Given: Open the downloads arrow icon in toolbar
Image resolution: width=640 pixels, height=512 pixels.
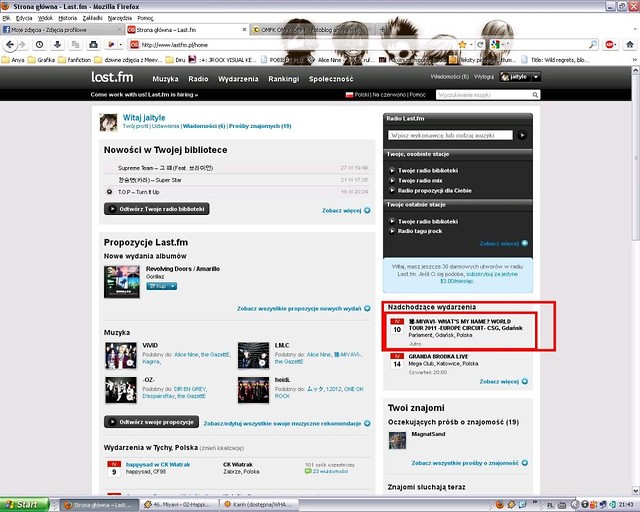Looking at the screenshot, I should (58, 45).
